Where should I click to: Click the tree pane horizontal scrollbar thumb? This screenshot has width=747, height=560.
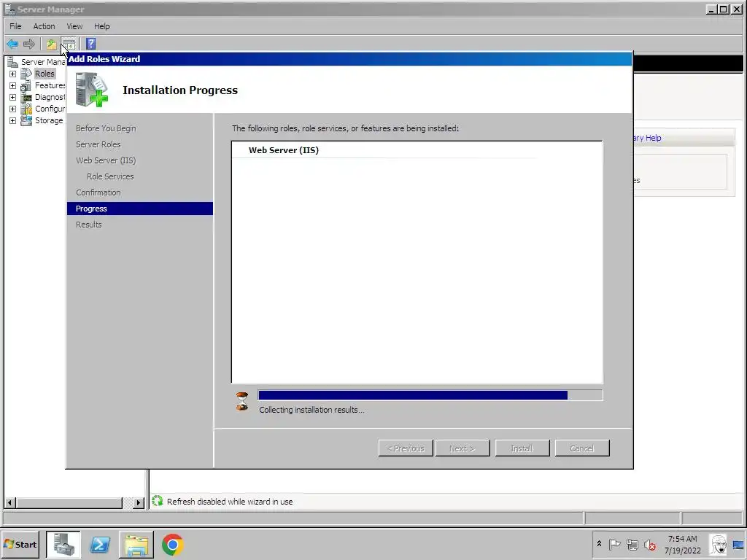[69, 502]
